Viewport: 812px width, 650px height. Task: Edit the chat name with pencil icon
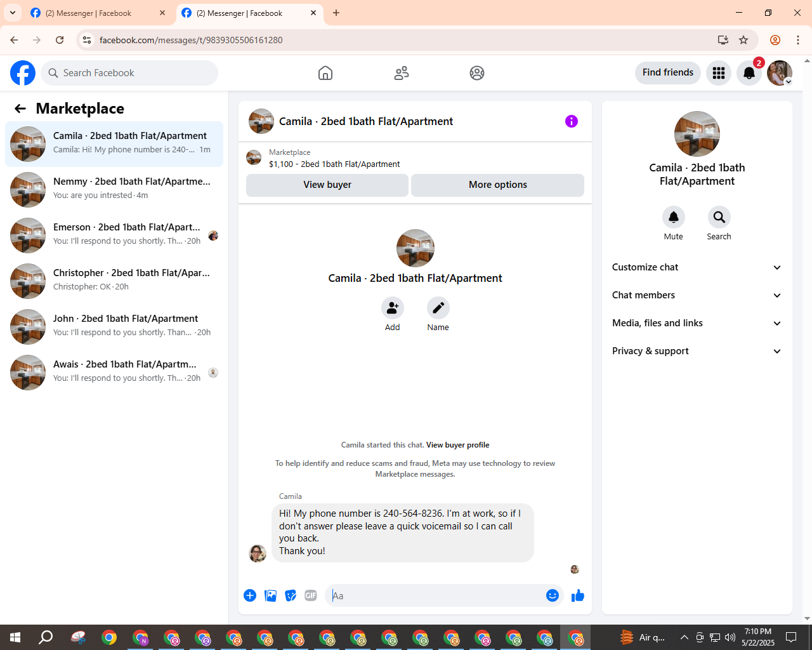click(x=438, y=308)
